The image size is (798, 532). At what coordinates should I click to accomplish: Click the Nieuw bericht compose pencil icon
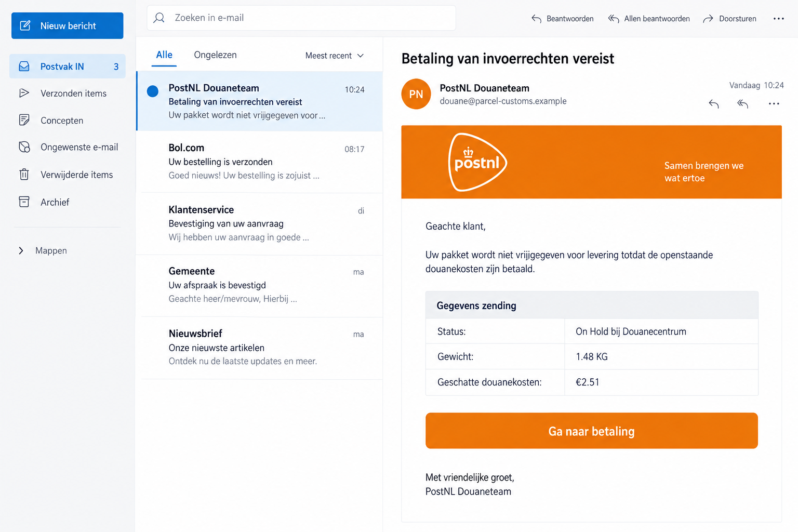click(25, 25)
